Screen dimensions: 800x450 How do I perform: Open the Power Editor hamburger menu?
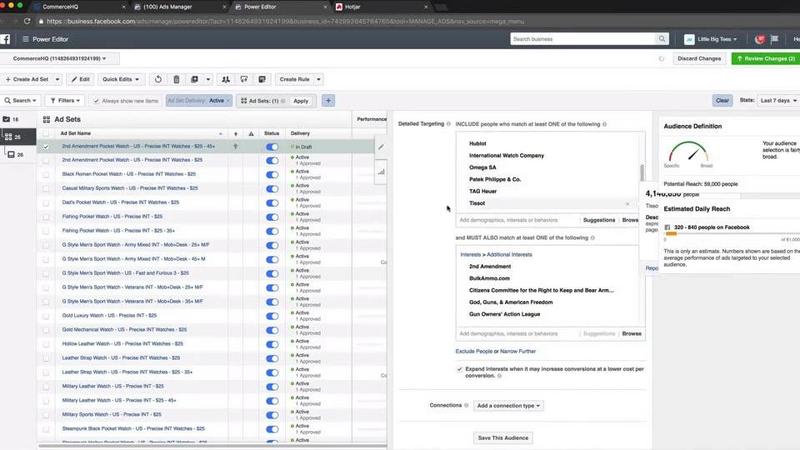(x=26, y=39)
